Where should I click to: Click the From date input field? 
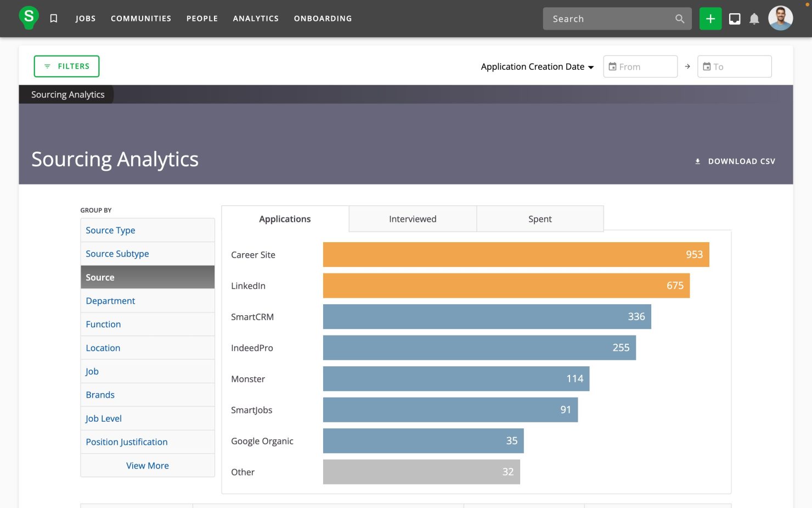640,66
